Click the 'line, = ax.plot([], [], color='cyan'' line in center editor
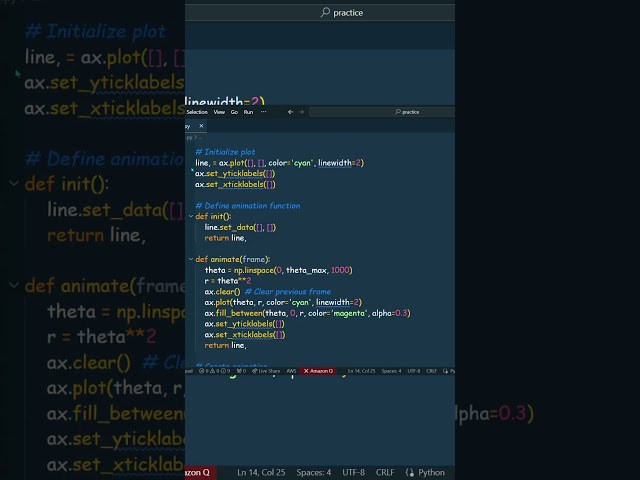This screenshot has height=480, width=640. (x=279, y=163)
